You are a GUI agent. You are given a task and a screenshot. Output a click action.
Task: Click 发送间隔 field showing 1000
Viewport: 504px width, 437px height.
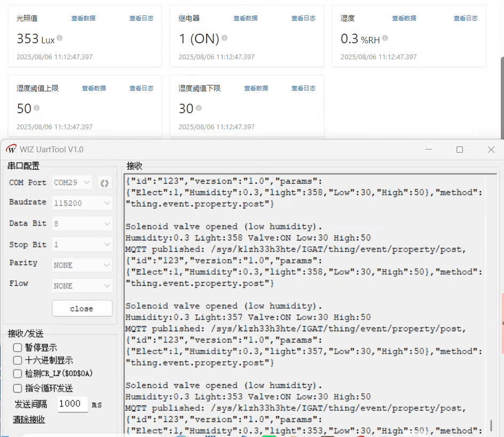coord(73,404)
